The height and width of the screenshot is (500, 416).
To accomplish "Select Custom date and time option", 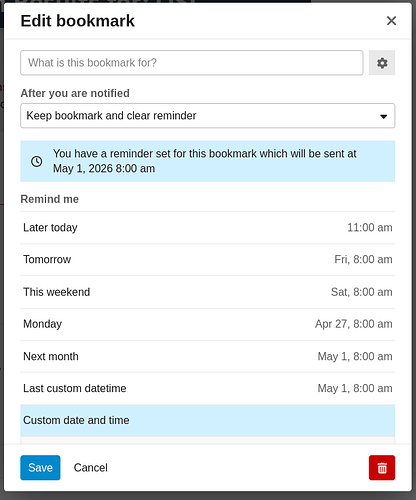I will point(208,420).
